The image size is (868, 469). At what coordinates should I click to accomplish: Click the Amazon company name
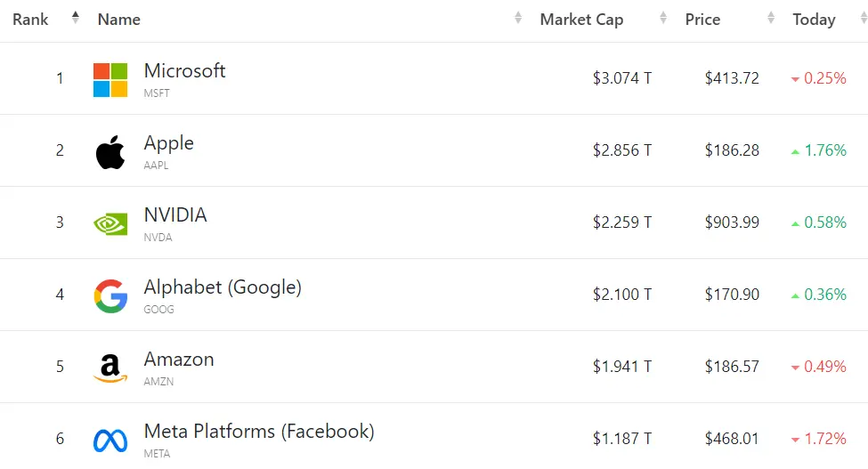coord(179,360)
